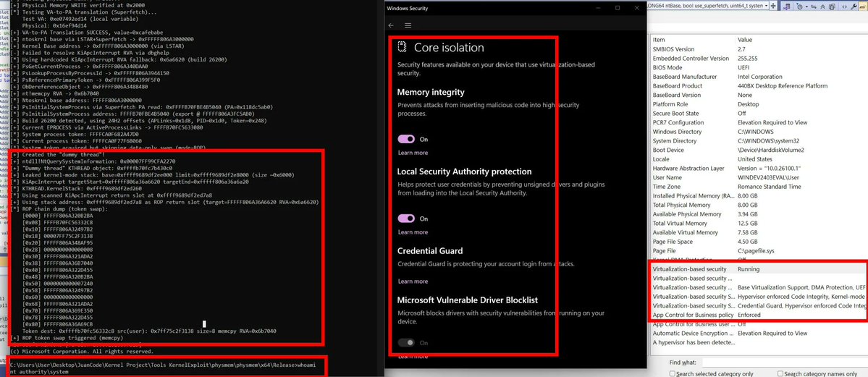Select the Embedded Controller Version row

(759, 58)
